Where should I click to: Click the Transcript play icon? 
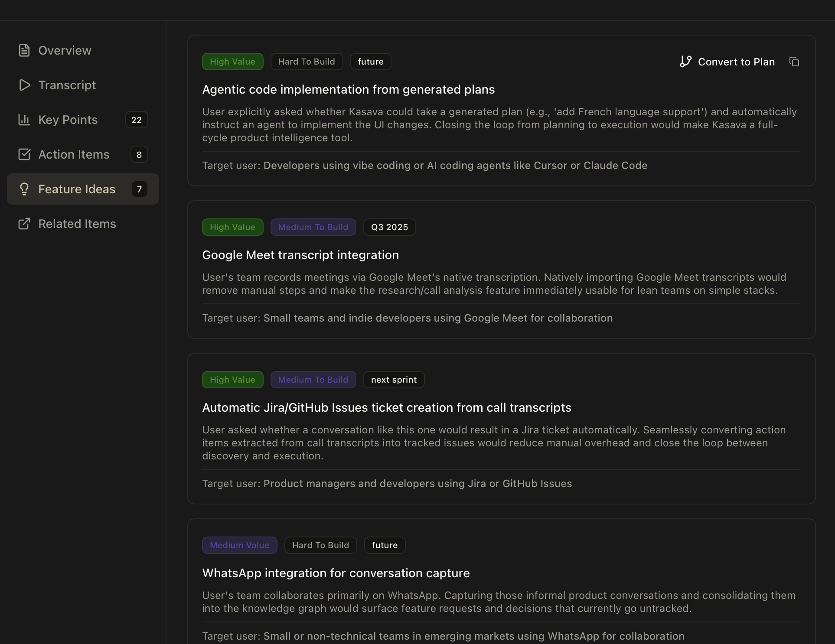[24, 85]
